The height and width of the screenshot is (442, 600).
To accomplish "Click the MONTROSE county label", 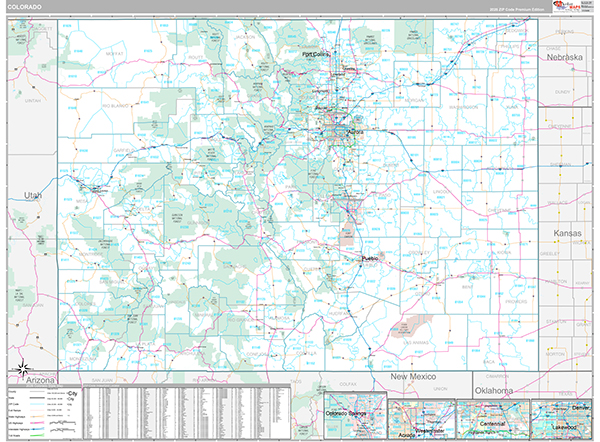I will point(91,254).
